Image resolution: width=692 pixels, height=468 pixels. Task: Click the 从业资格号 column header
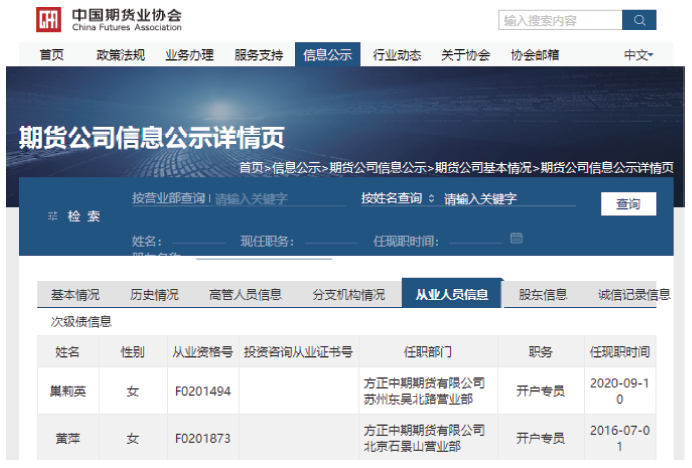click(203, 352)
